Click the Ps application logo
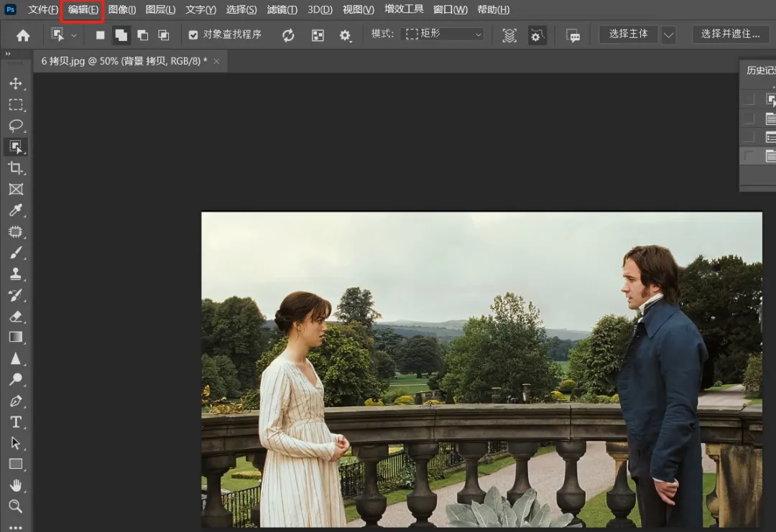776x532 pixels. [x=10, y=9]
